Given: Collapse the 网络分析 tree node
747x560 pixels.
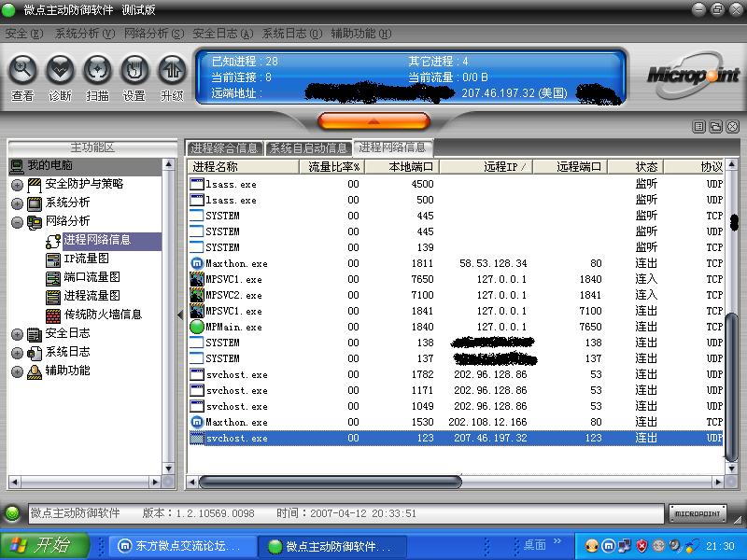Looking at the screenshot, I should tap(17, 222).
